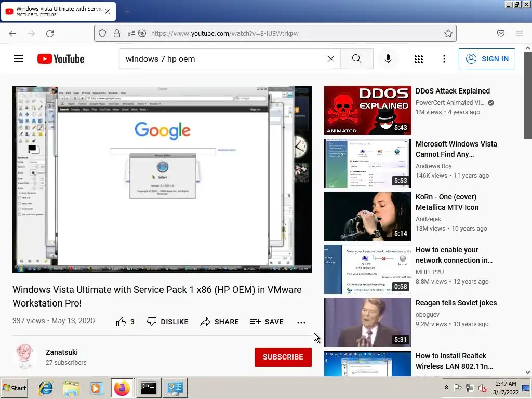Search by voice with microphone icon

(388, 59)
